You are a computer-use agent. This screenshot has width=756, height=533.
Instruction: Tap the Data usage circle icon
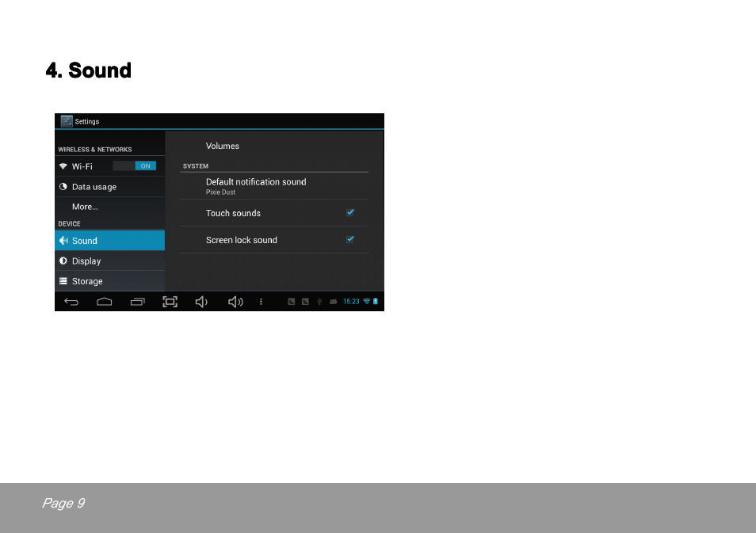click(x=63, y=186)
